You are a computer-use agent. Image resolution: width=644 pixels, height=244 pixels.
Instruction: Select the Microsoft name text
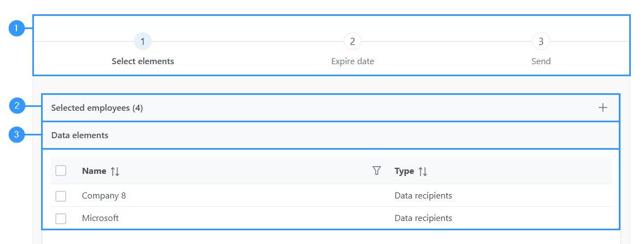coord(100,218)
